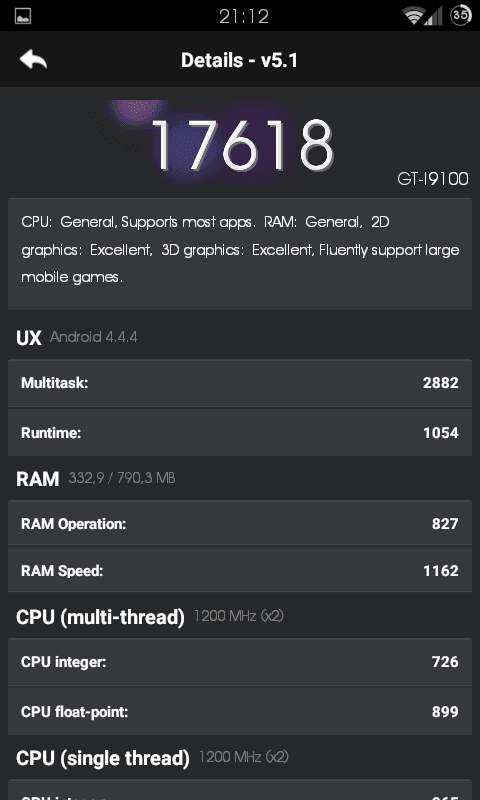Tap the cellular signal strength icon
The width and height of the screenshot is (480, 800).
[x=433, y=16]
